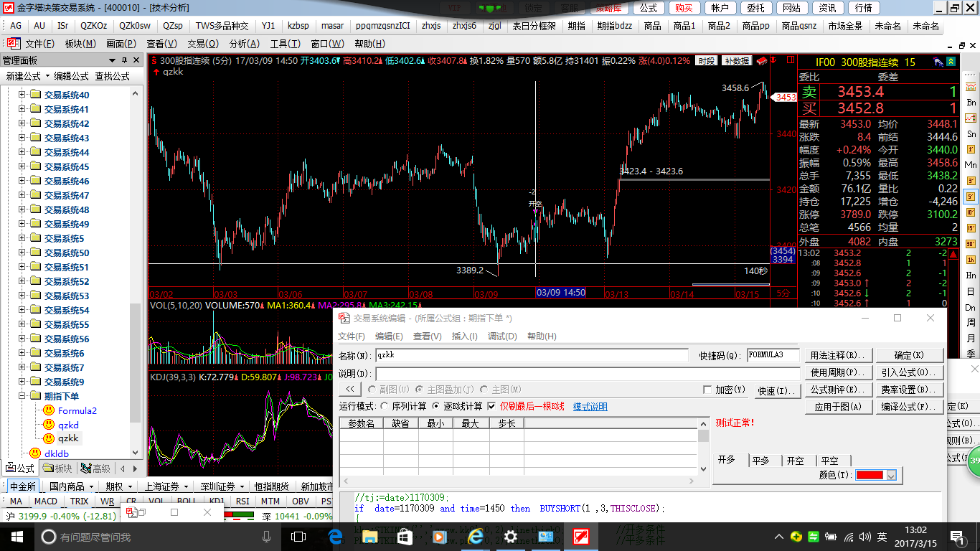This screenshot has width=980, height=551.
Task: Click the 快捷码 input field
Action: 773,355
